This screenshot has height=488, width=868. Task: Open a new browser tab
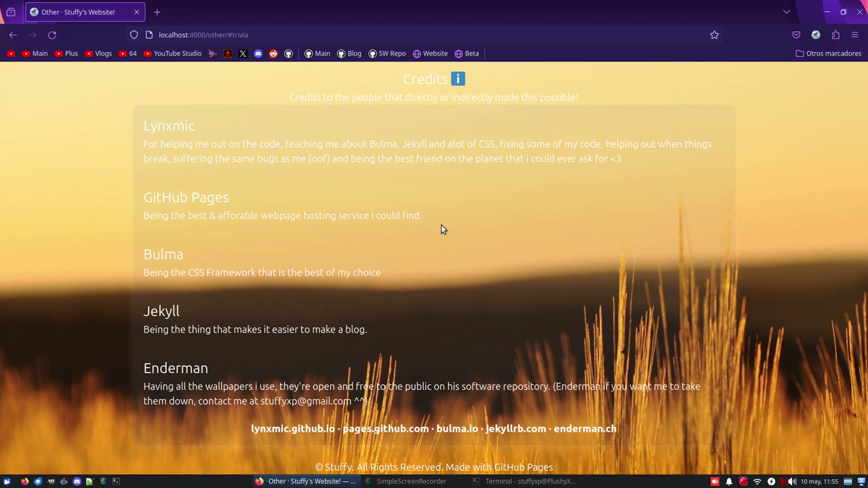[x=157, y=12]
